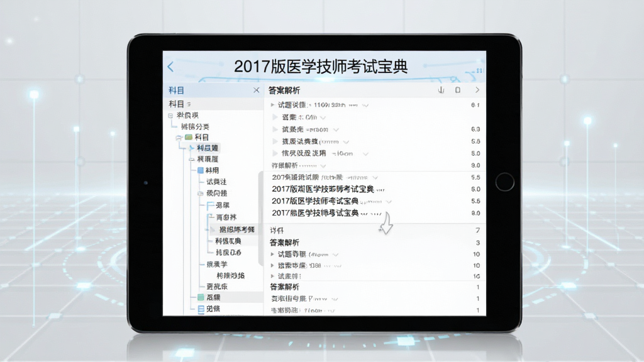
Task: Open the dropdown chevron on the 9.0 row under the 5.0 row
Action: pos(323,166)
